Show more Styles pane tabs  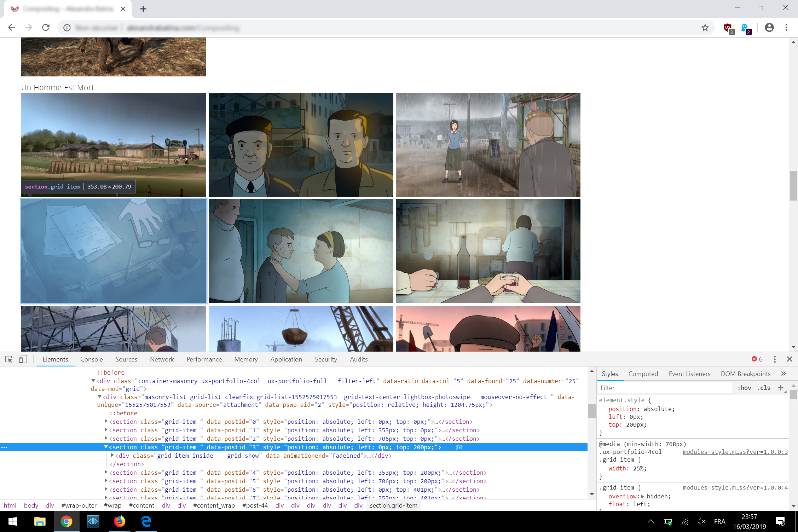(x=783, y=374)
